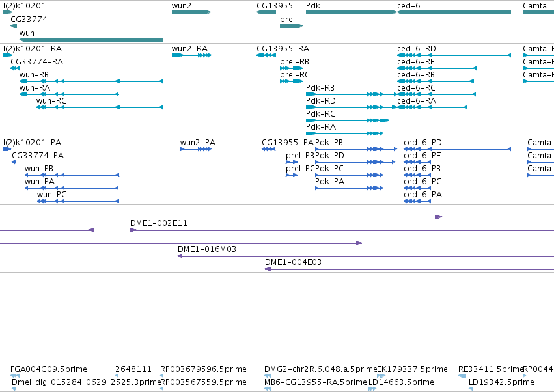Click the wun gene name
The height and width of the screenshot is (392, 554).
27,33
